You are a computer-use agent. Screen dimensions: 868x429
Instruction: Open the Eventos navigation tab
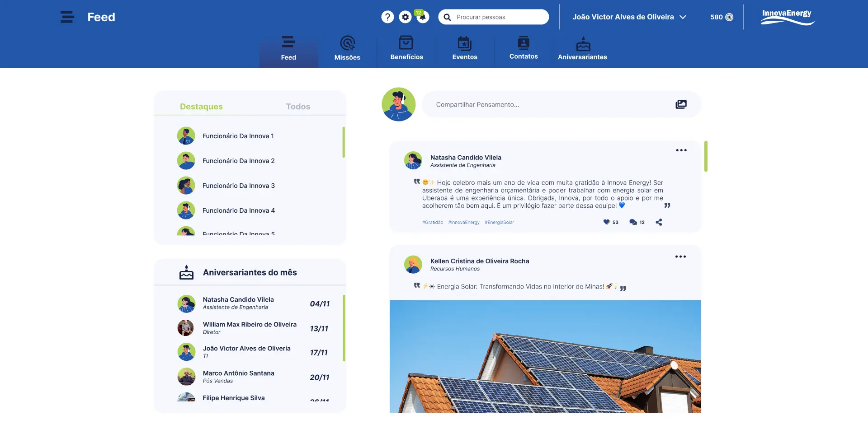465,48
